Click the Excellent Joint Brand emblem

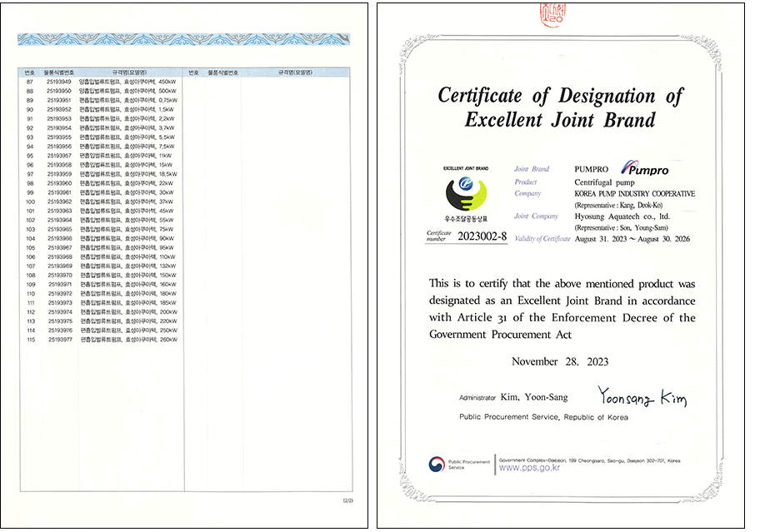[466, 193]
